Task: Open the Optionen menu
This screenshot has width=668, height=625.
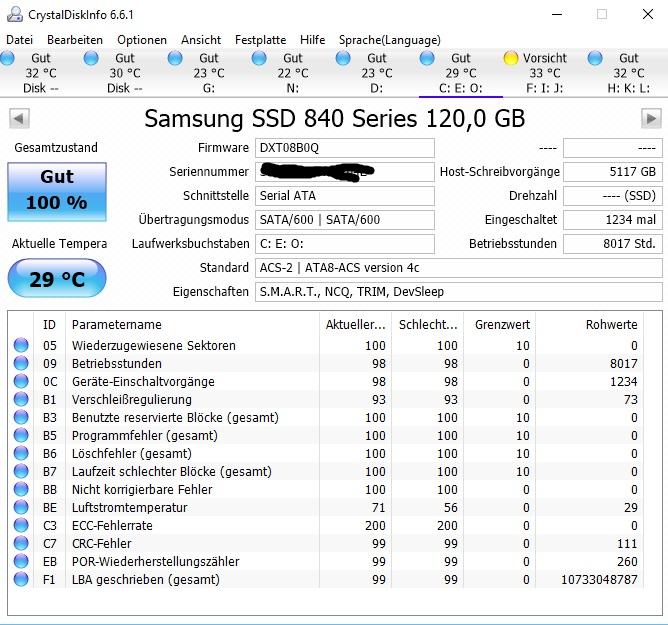Action: click(142, 40)
